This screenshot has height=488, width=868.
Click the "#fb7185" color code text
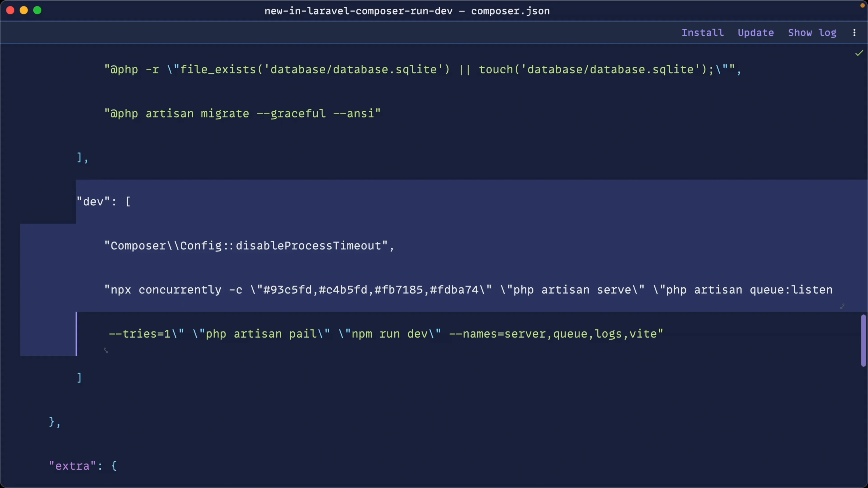tap(399, 290)
